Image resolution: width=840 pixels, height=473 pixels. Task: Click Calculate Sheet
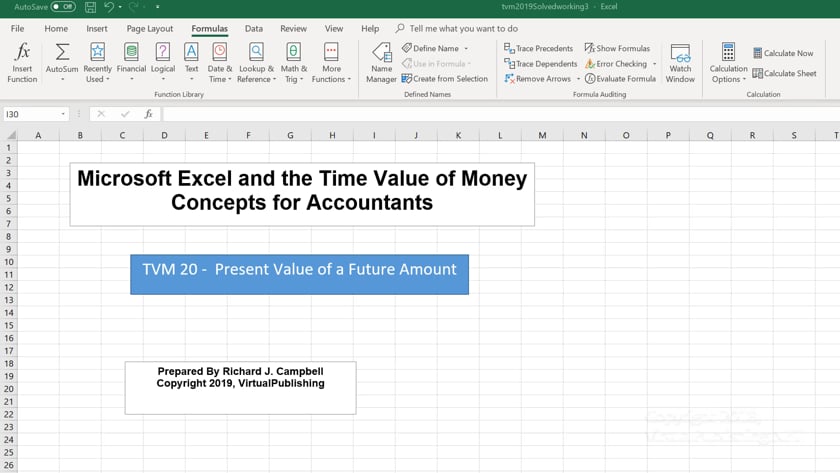point(784,73)
